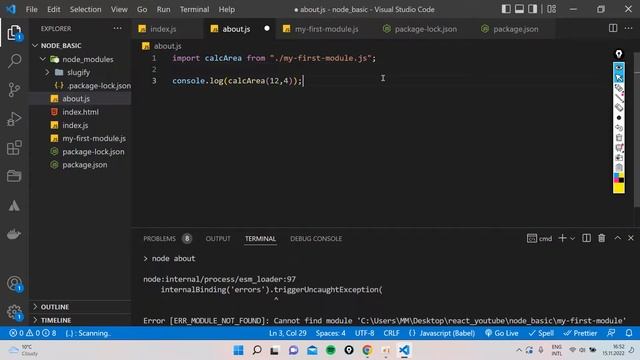This screenshot has width=640, height=360.
Task: Open the Customize Layout menu
Action: [551, 9]
